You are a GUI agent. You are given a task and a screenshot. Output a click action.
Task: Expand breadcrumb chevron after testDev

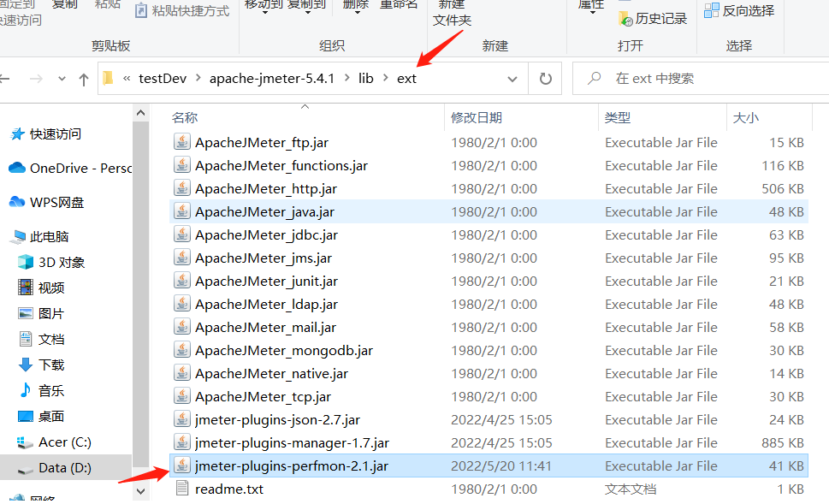[198, 78]
